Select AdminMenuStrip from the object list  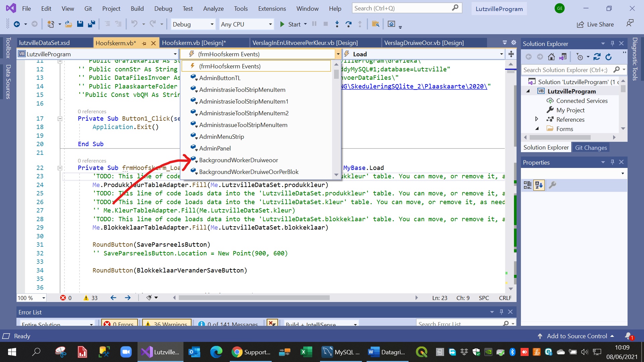[221, 137]
